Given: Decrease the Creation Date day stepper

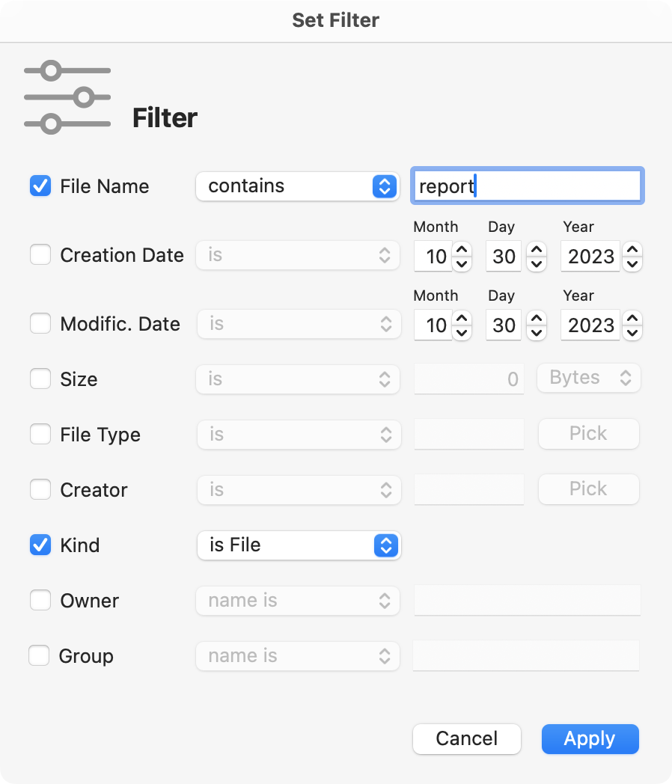Looking at the screenshot, I should [537, 264].
